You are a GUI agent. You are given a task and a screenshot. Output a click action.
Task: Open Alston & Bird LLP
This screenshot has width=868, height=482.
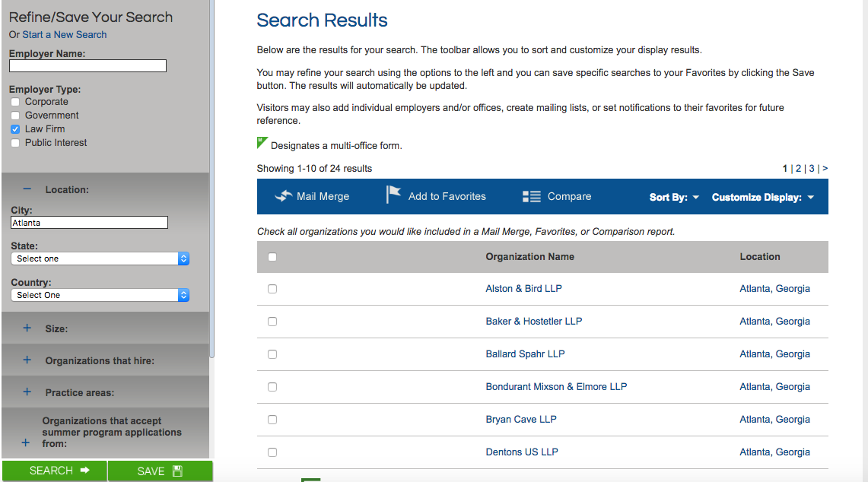tap(523, 288)
